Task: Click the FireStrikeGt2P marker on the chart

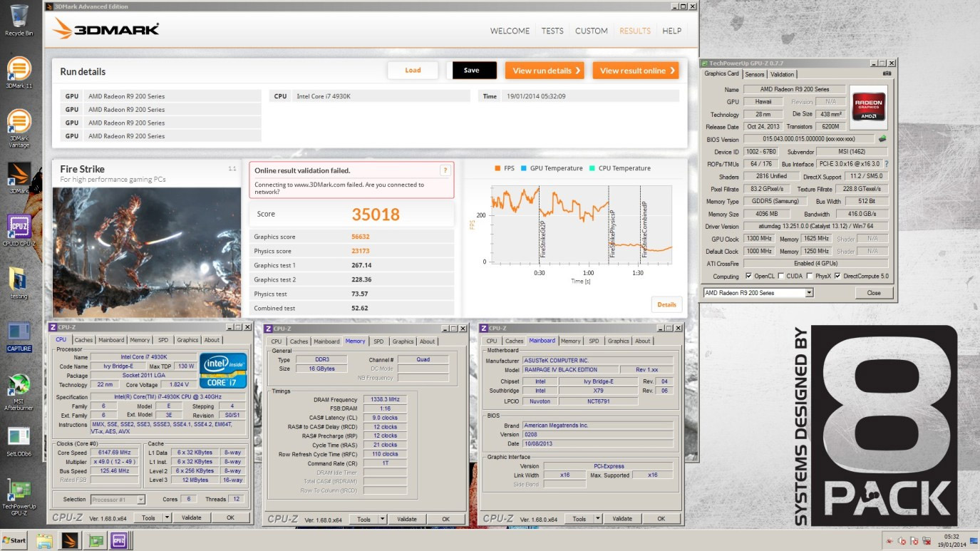Action: point(542,238)
